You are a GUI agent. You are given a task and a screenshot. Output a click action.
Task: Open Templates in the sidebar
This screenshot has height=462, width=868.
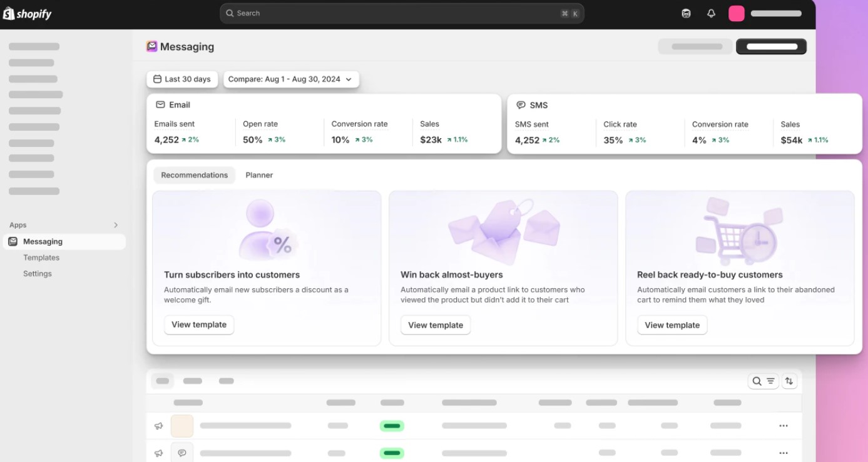pyautogui.click(x=41, y=258)
